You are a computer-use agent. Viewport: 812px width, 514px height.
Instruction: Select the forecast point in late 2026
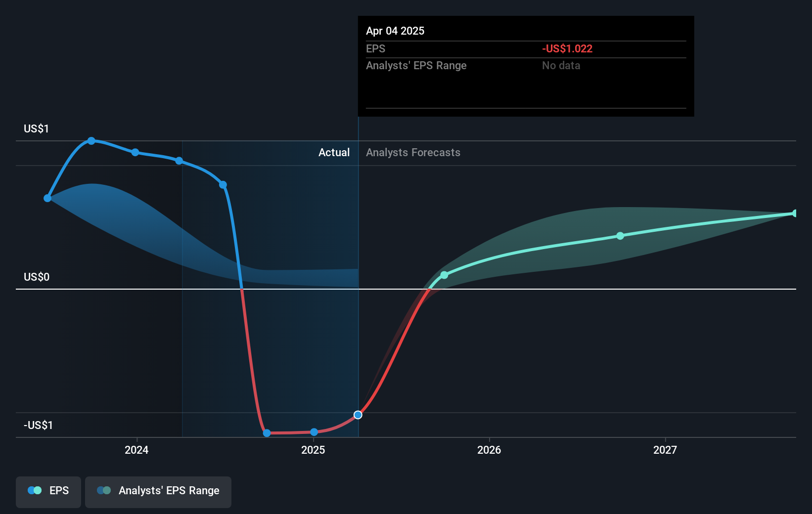(x=620, y=236)
